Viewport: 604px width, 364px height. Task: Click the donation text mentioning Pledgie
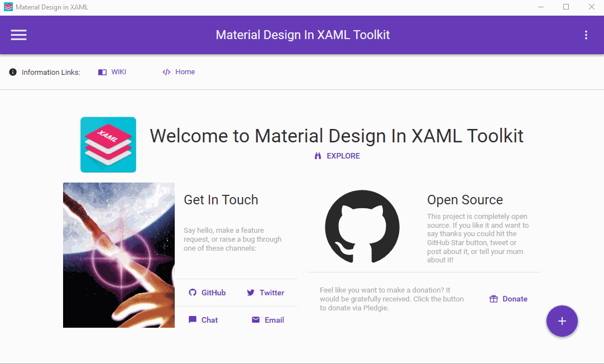pos(392,299)
